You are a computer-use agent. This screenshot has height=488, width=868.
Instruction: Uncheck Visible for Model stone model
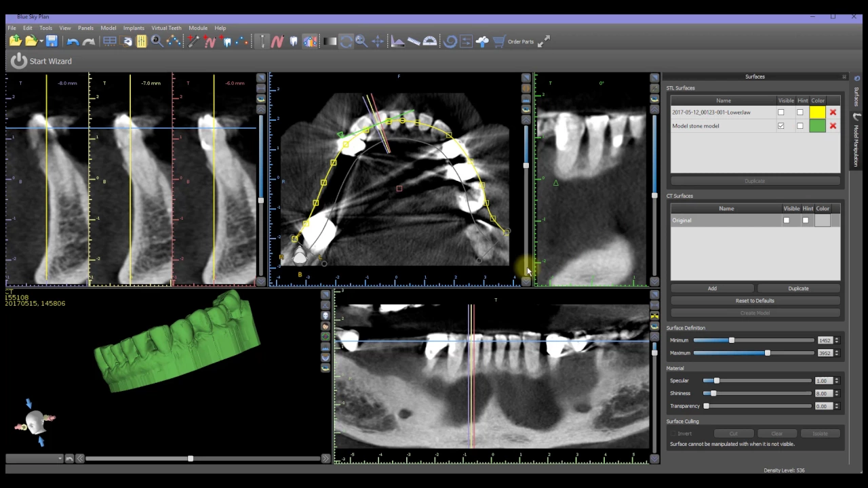pos(781,126)
